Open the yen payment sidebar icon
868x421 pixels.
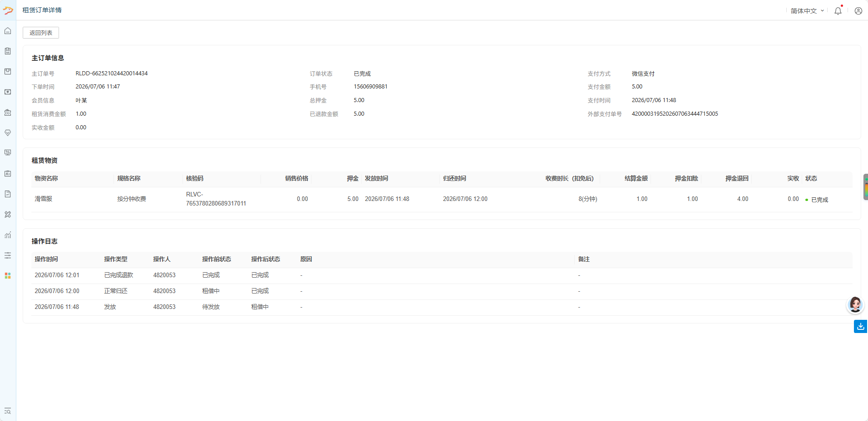[8, 92]
